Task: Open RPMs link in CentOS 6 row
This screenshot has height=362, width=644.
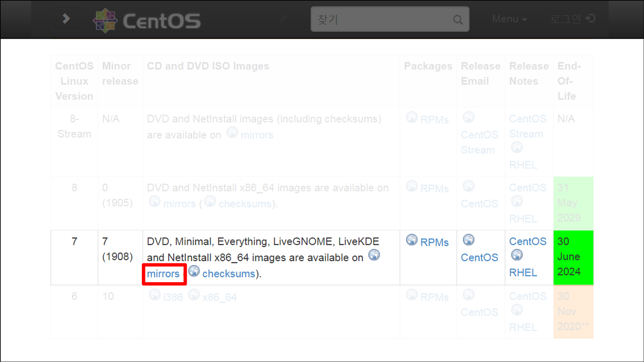Action: pos(435,297)
